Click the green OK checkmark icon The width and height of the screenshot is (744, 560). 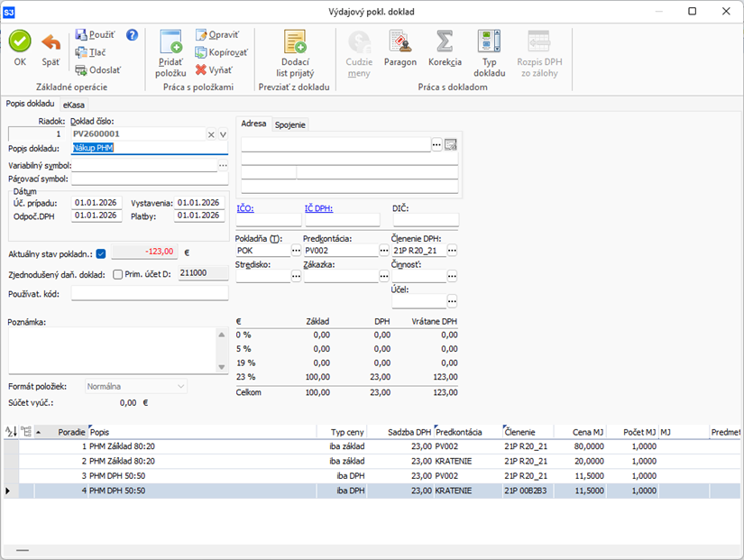(x=20, y=41)
